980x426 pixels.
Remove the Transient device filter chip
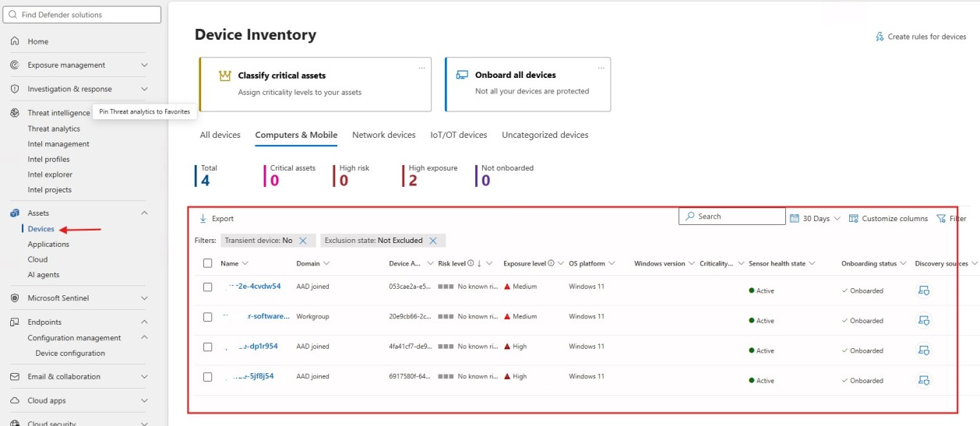click(x=303, y=241)
